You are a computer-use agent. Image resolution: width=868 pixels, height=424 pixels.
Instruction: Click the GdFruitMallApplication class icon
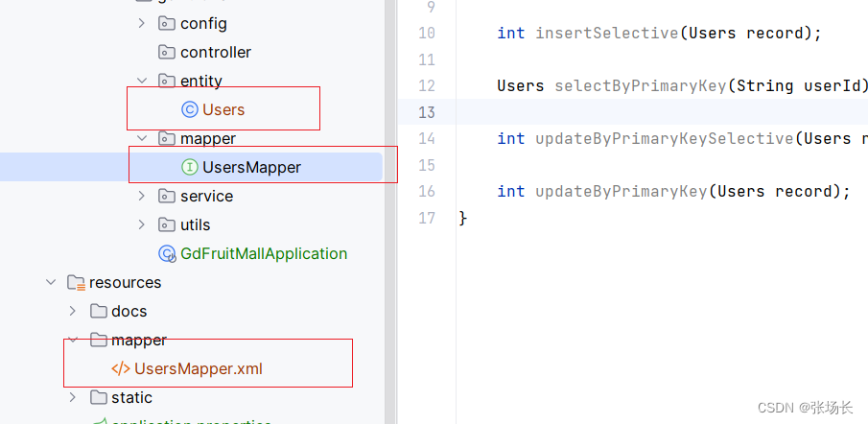[167, 253]
